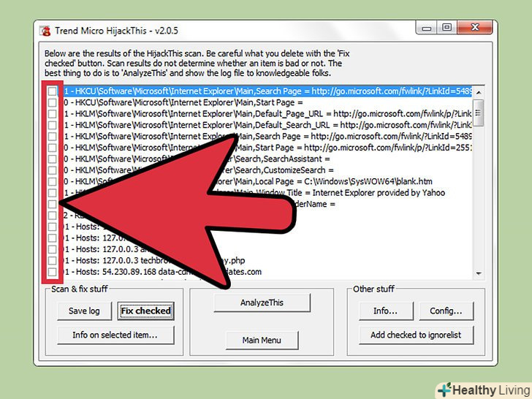This screenshot has width=532, height=399.
Task: Check the HKLM Start Page entry box
Action: [52, 148]
